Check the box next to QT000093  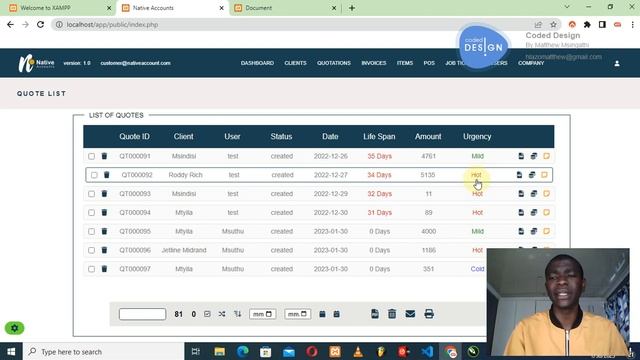(91, 193)
